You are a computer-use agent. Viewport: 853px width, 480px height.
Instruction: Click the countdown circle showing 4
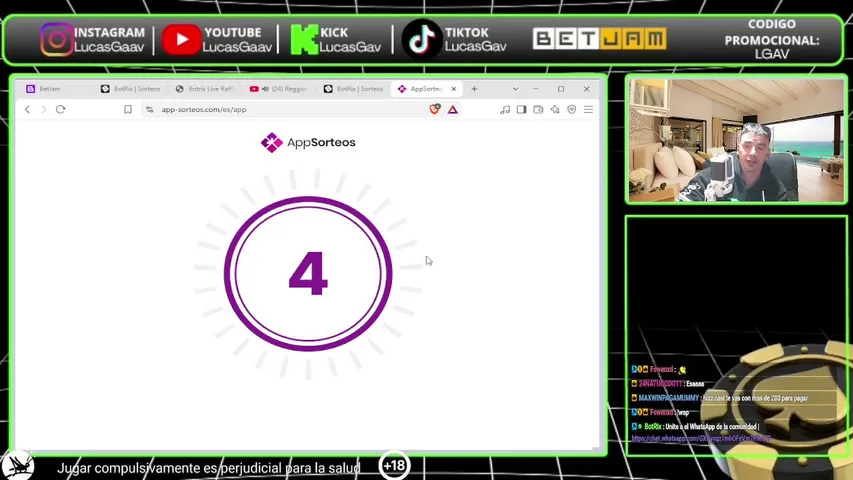pos(308,274)
